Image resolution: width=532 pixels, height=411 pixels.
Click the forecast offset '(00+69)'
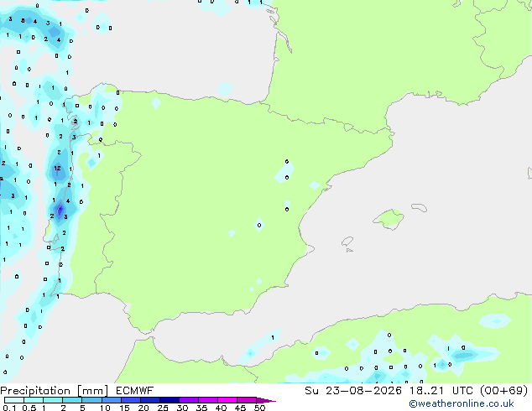[503, 391]
